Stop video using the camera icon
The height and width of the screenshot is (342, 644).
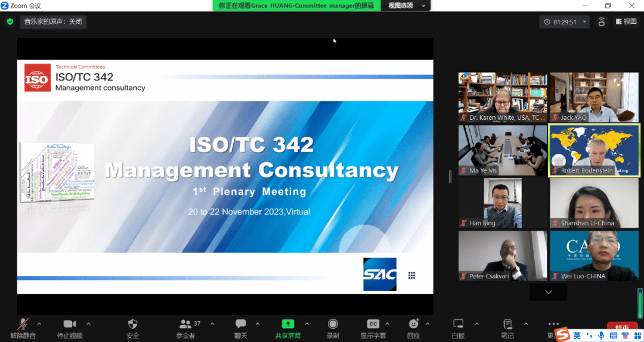coord(70,324)
